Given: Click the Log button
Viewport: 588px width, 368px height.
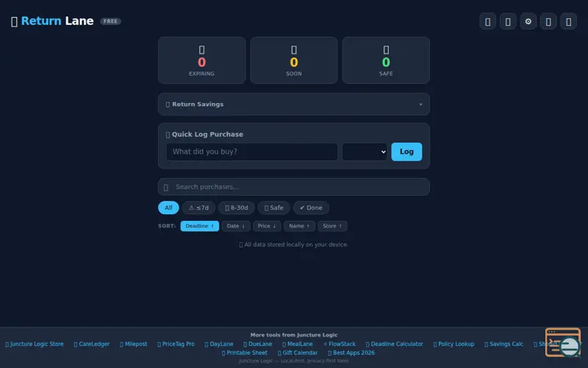Looking at the screenshot, I should click(x=406, y=152).
